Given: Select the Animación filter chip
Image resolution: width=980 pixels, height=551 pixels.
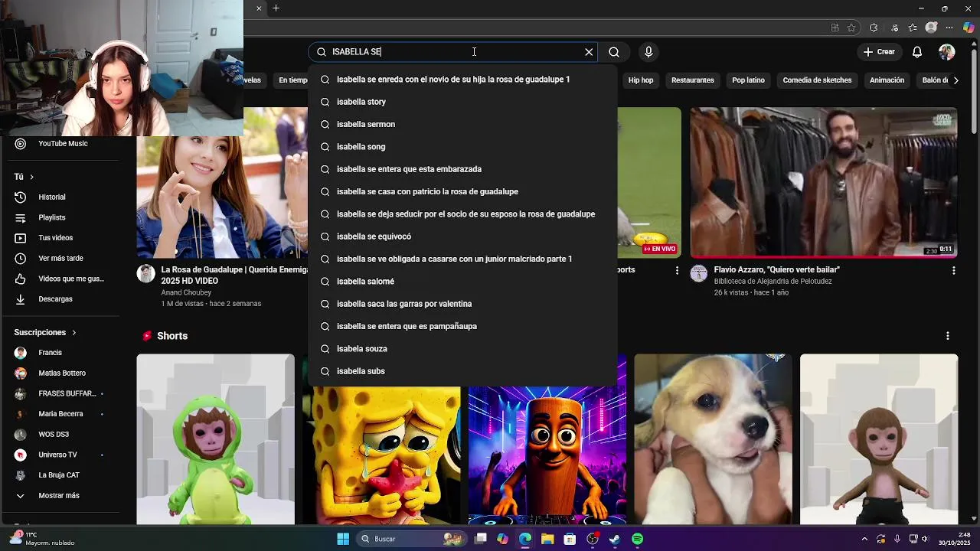Looking at the screenshot, I should point(887,80).
